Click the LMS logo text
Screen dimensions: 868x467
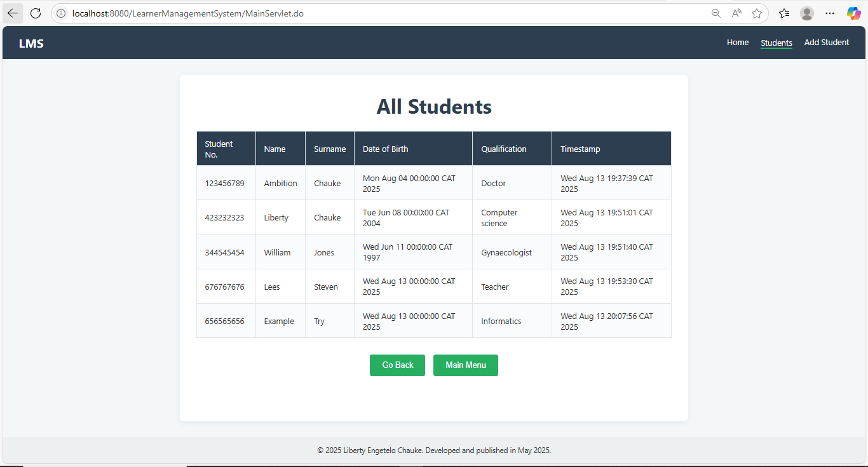(x=31, y=44)
